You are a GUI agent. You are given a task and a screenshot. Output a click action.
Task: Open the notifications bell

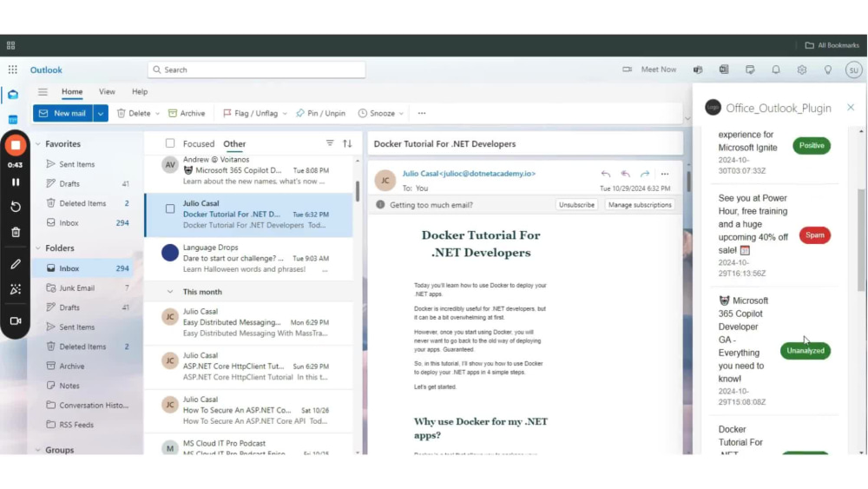pos(775,69)
